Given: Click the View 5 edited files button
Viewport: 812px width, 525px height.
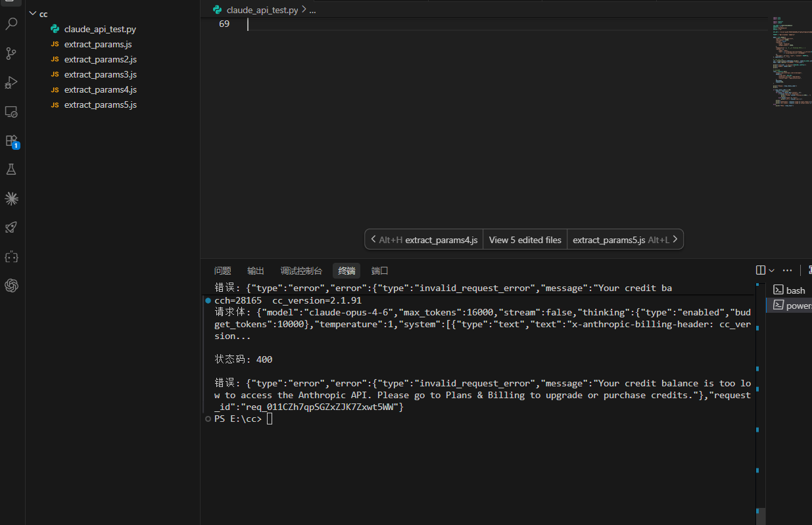Looking at the screenshot, I should pos(525,240).
